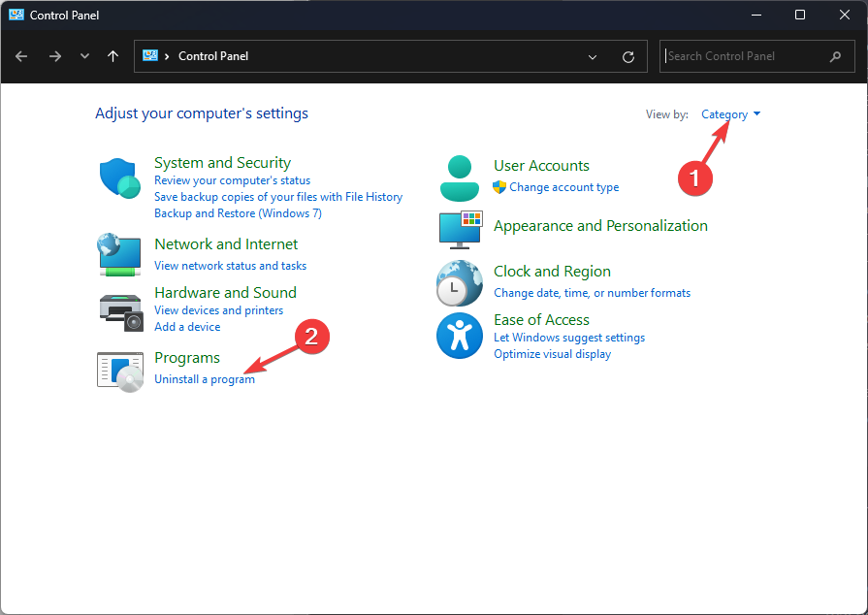This screenshot has height=615, width=868.
Task: Open Clock and Region category
Action: (x=552, y=272)
